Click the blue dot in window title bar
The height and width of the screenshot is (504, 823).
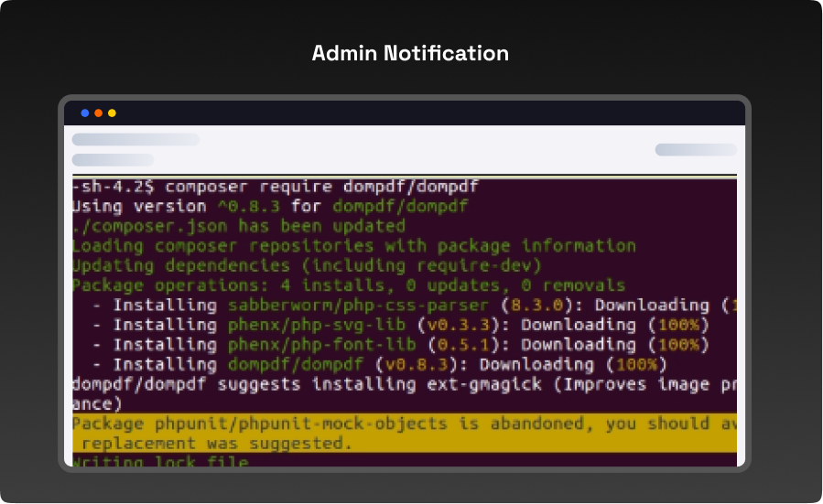(85, 113)
